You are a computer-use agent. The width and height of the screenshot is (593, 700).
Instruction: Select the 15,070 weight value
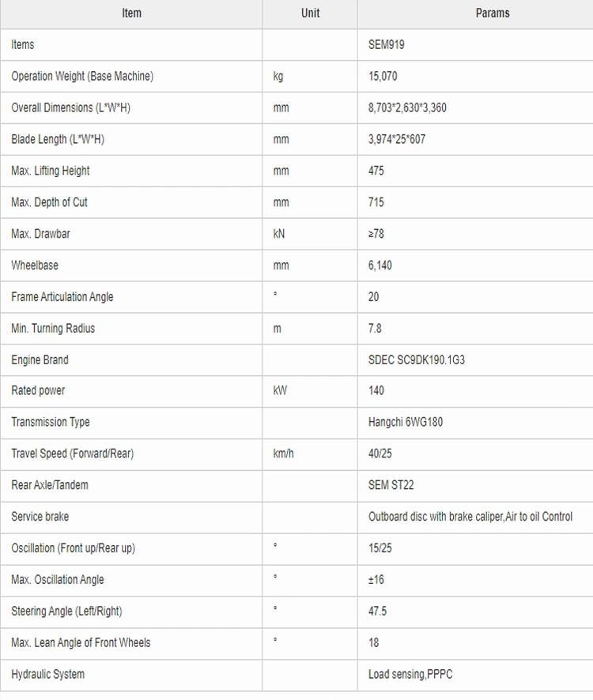tap(383, 77)
